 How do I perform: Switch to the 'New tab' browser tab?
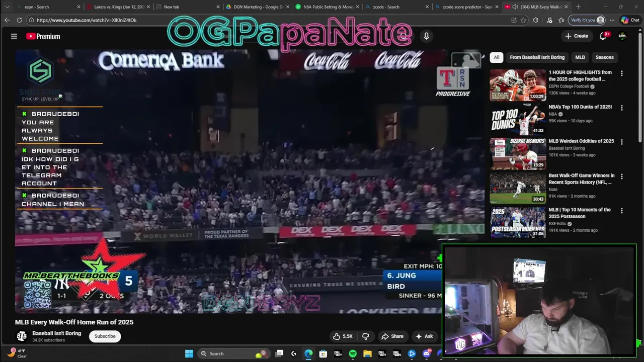tap(187, 7)
